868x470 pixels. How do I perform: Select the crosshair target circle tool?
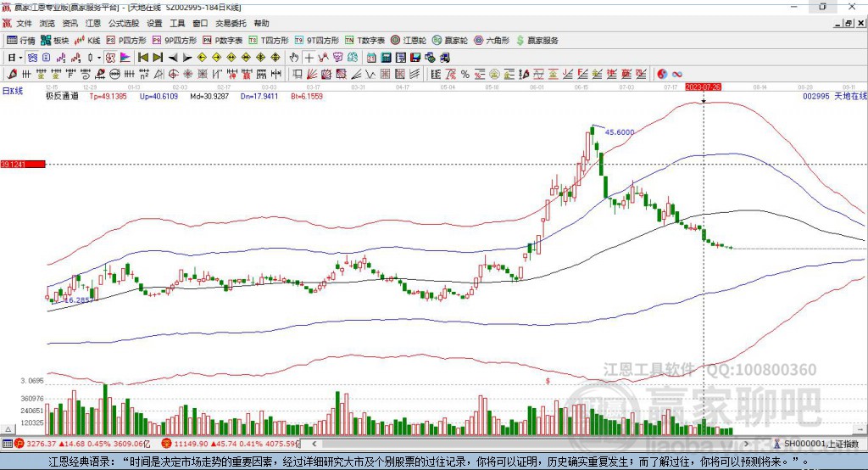pyautogui.click(x=173, y=75)
